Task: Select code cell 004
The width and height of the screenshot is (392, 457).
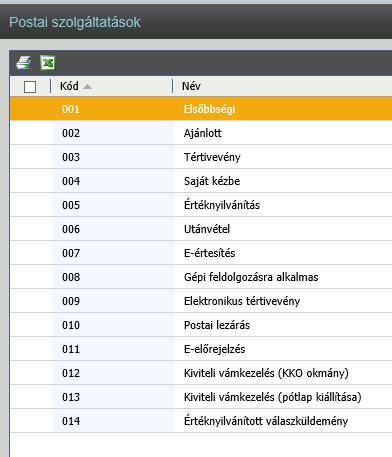Action: (71, 181)
